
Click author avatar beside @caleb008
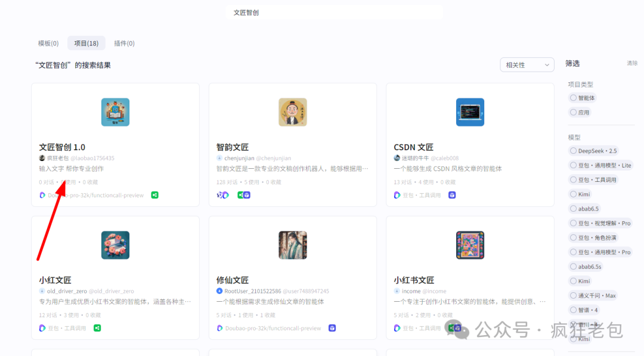pyautogui.click(x=397, y=158)
